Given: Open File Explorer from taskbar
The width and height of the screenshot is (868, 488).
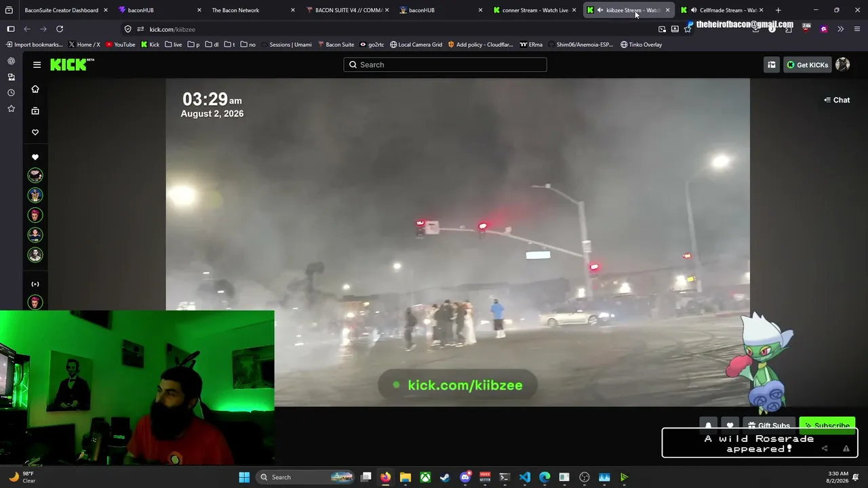Looking at the screenshot, I should 405,477.
